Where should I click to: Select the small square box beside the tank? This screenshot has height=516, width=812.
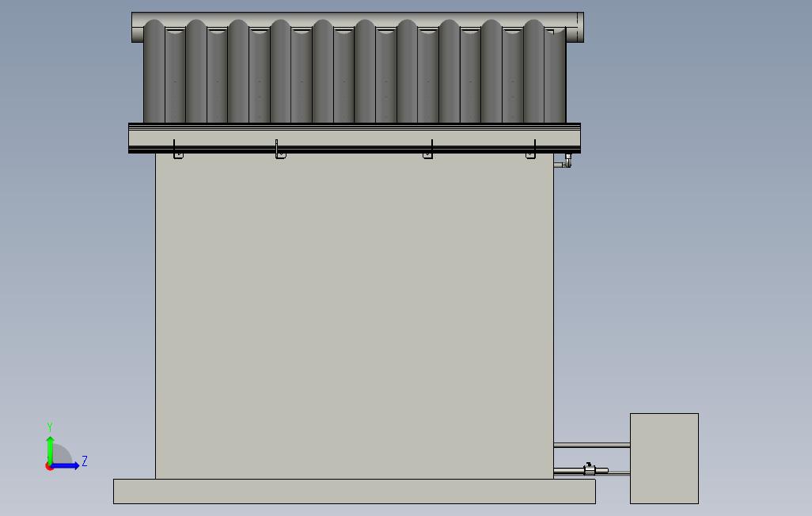(664, 458)
